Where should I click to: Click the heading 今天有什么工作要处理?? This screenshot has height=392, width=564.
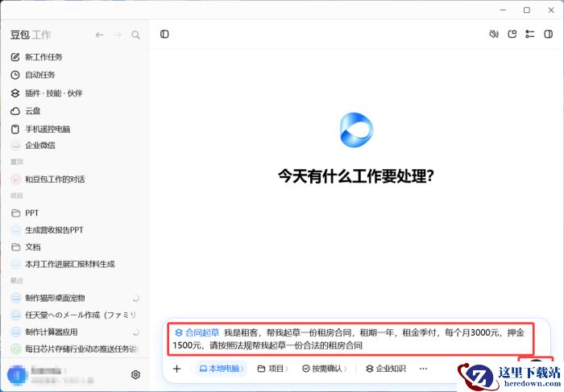[356, 176]
